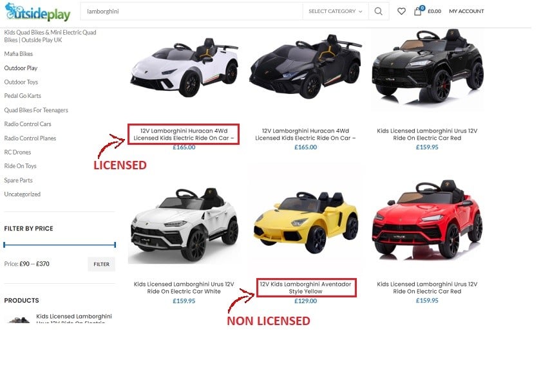Click the lamborghini search field
The height and width of the screenshot is (392, 541).
tap(191, 12)
